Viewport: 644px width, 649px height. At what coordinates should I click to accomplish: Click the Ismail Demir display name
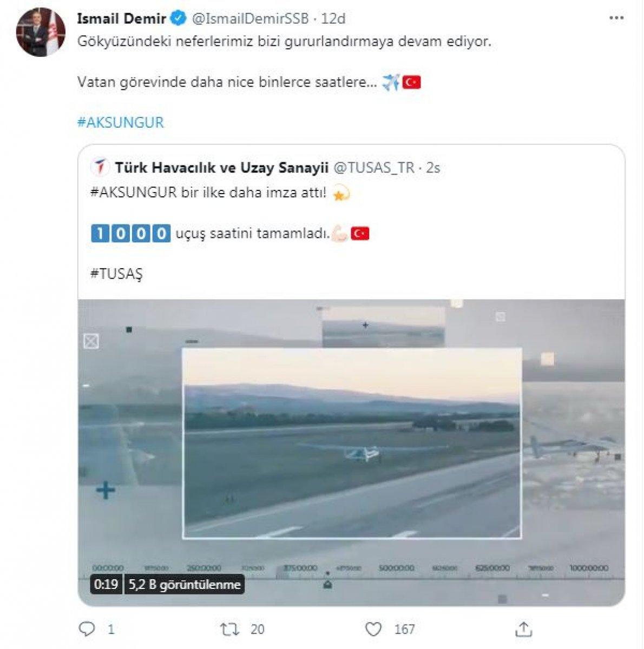[121, 19]
